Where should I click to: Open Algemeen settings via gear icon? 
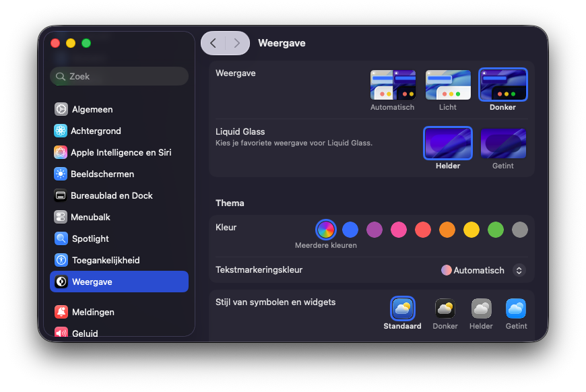coord(61,109)
